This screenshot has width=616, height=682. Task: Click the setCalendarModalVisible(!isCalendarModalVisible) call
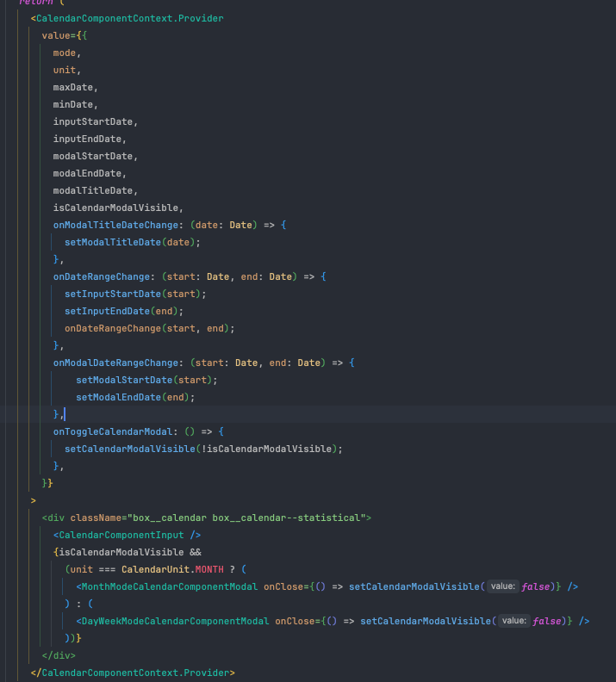pos(203,449)
